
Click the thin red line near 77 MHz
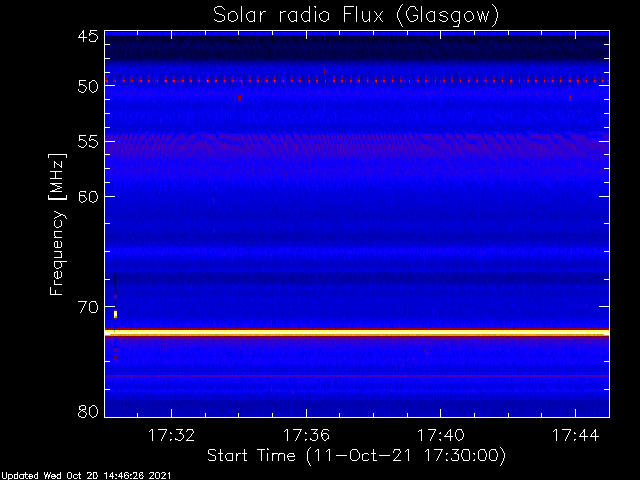[357, 376]
